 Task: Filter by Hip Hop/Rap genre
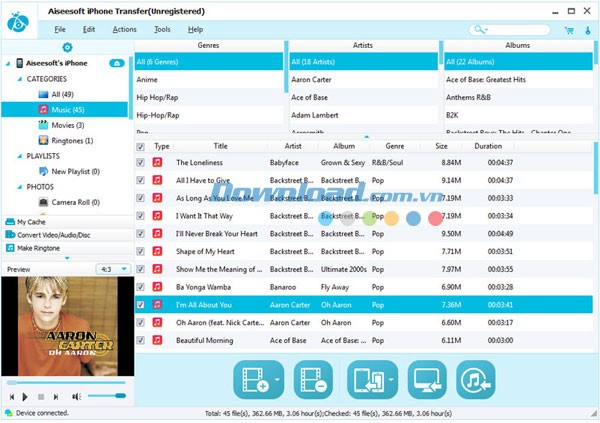tap(209, 97)
